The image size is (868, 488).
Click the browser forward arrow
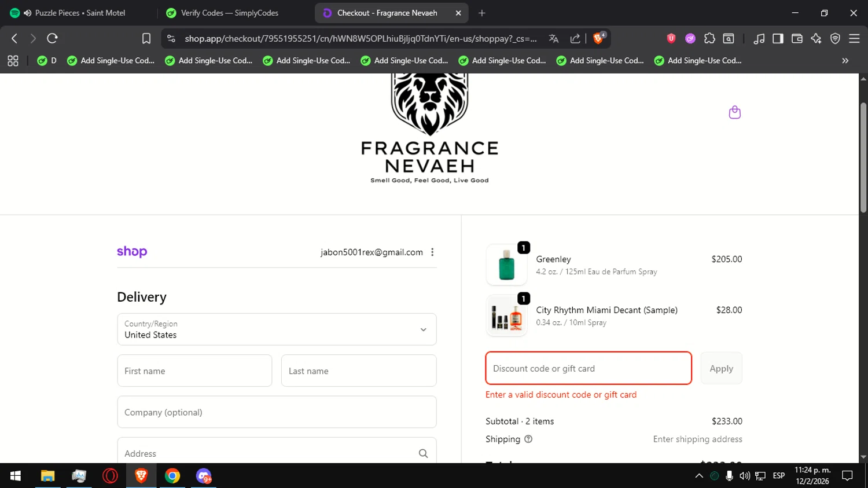click(33, 38)
